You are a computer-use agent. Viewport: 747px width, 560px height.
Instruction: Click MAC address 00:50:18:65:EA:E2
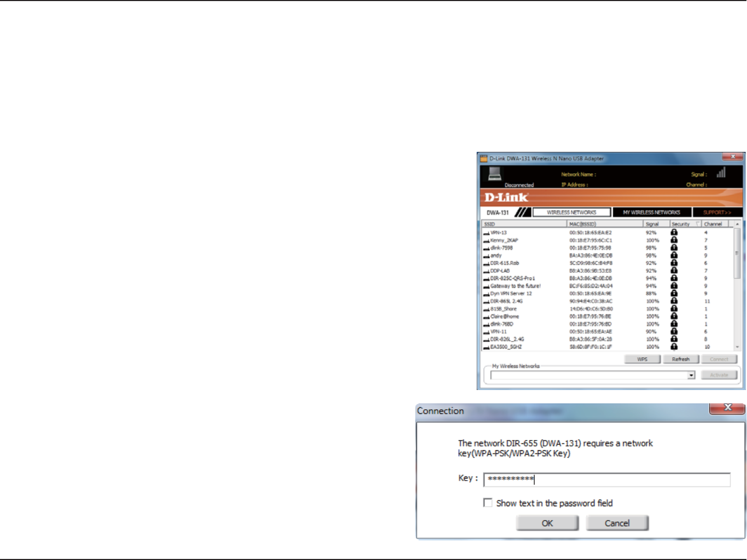click(x=590, y=233)
